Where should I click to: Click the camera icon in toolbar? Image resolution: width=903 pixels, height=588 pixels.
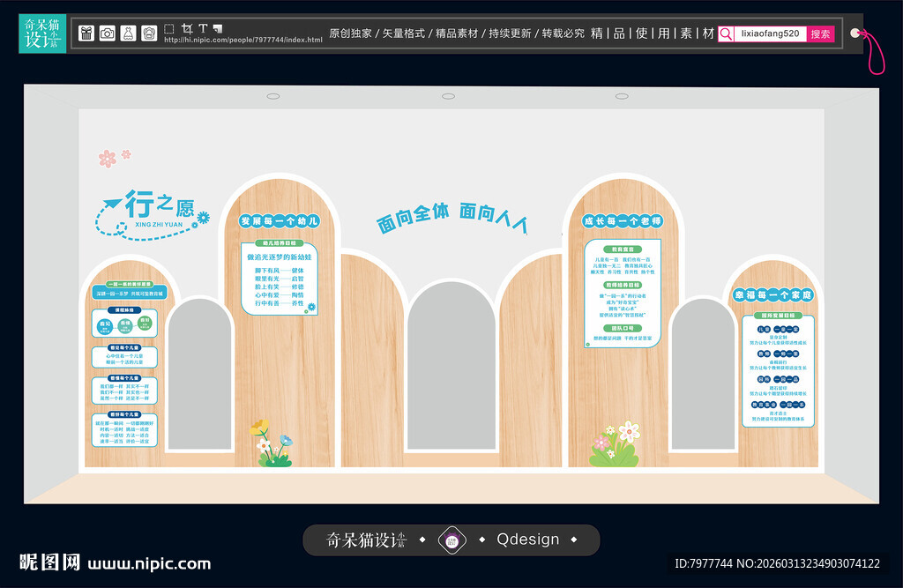[x=107, y=33]
